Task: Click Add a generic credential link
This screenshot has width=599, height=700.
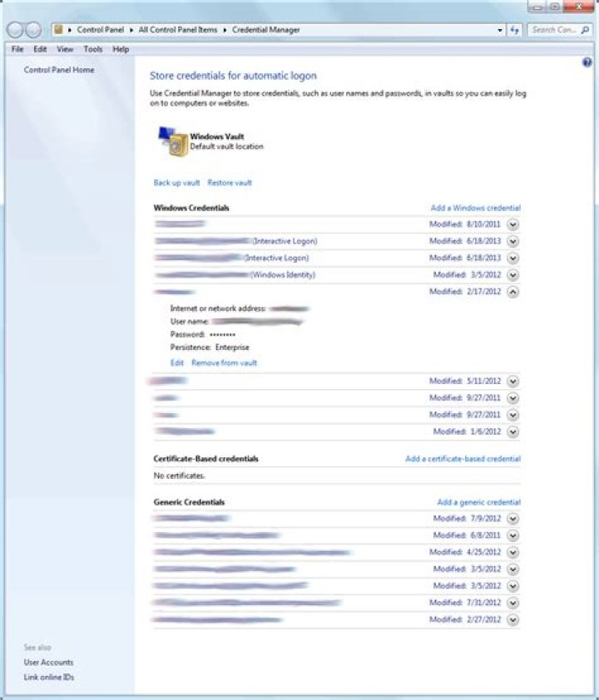Action: pyautogui.click(x=479, y=502)
